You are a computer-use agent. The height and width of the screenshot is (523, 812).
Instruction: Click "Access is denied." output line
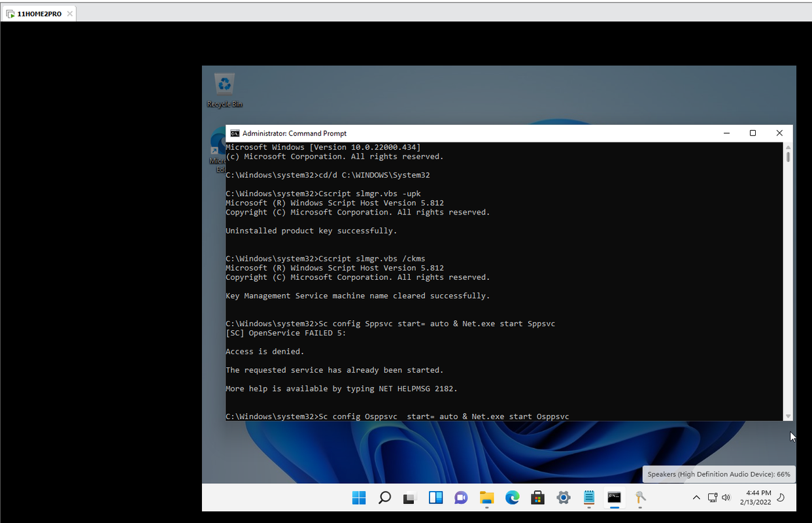[x=265, y=351]
